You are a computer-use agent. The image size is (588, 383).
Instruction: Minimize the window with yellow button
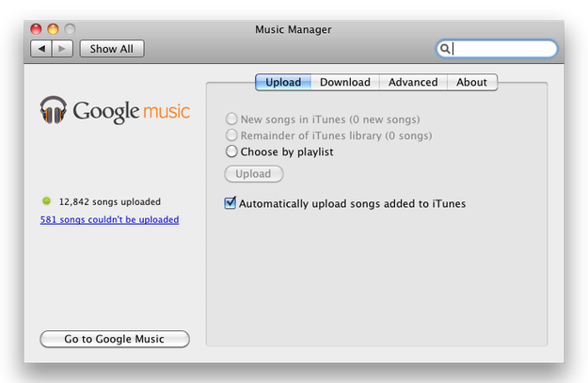[53, 29]
